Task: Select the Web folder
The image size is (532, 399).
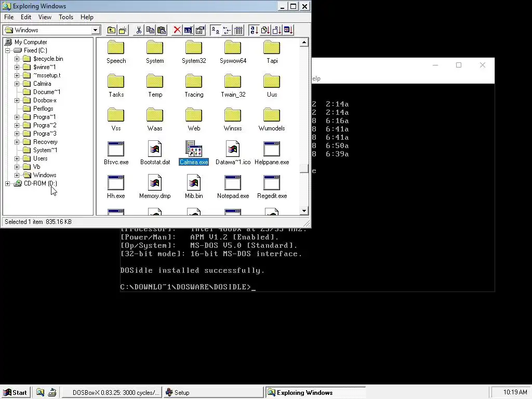Action: pyautogui.click(x=194, y=119)
